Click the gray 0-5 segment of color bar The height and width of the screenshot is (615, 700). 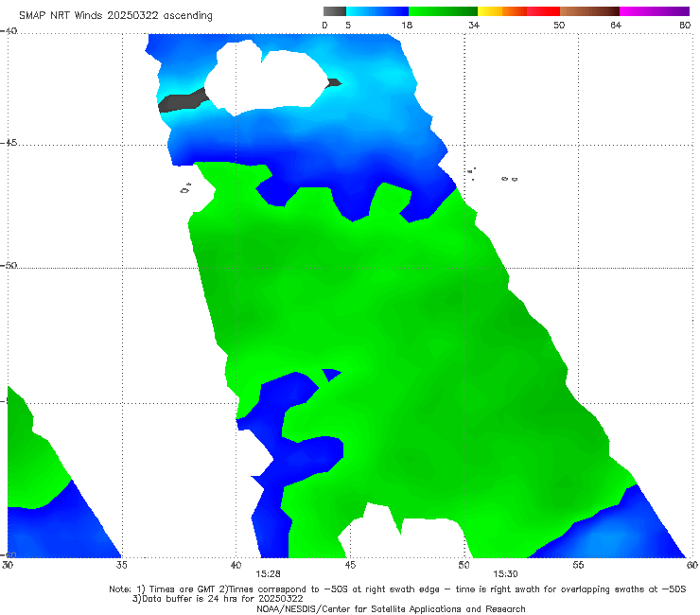(334, 11)
